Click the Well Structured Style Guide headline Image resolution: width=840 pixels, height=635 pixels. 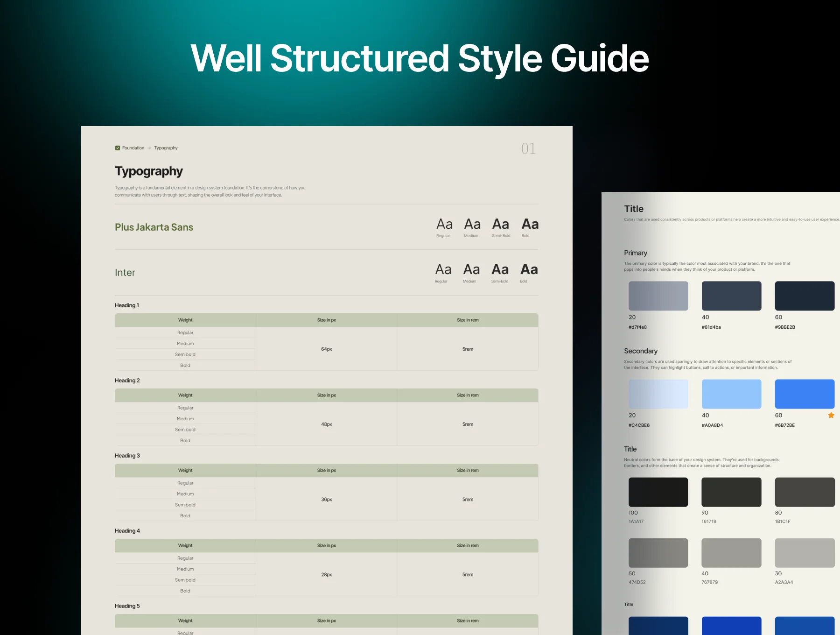click(x=420, y=59)
